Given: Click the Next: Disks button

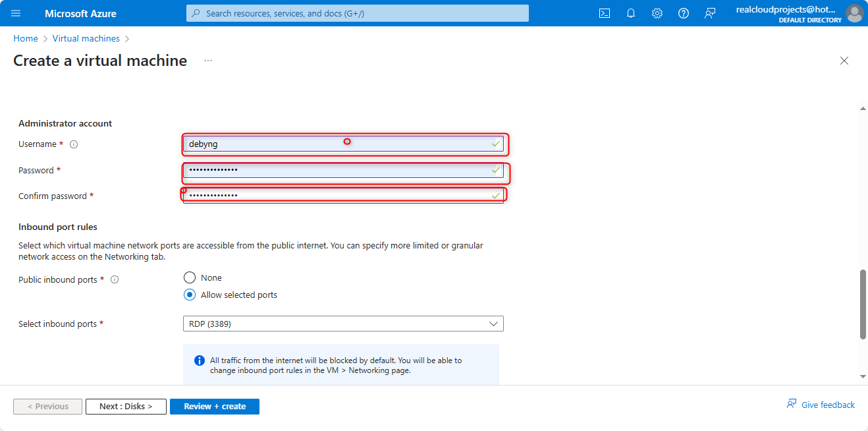Looking at the screenshot, I should (125, 407).
